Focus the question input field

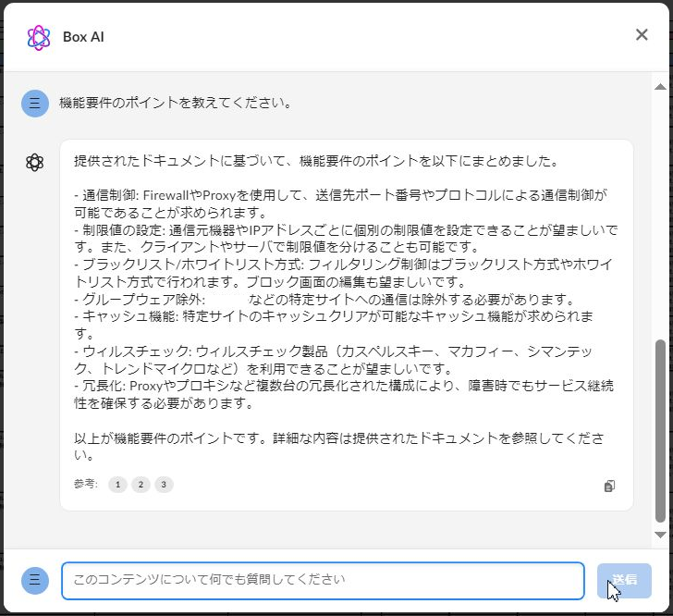(x=323, y=581)
